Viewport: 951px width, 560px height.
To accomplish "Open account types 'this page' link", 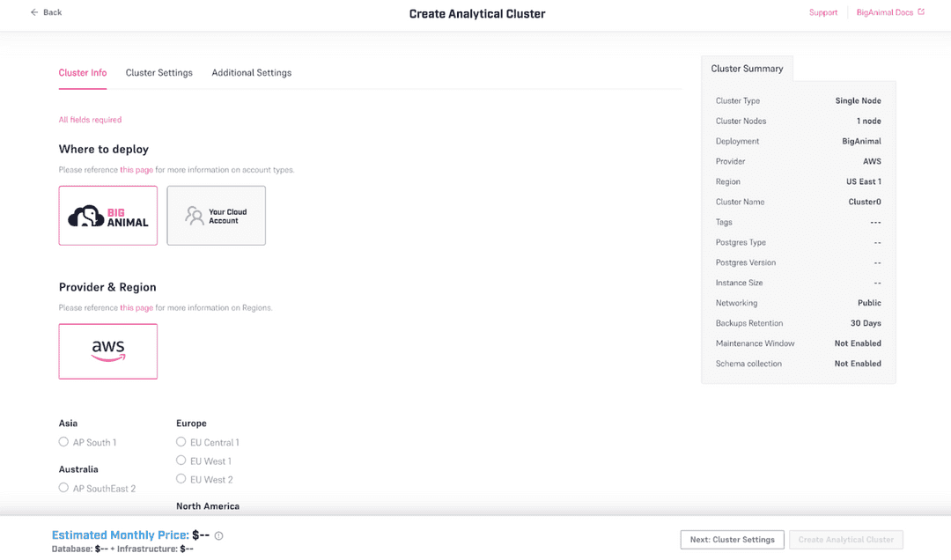I will (x=136, y=170).
